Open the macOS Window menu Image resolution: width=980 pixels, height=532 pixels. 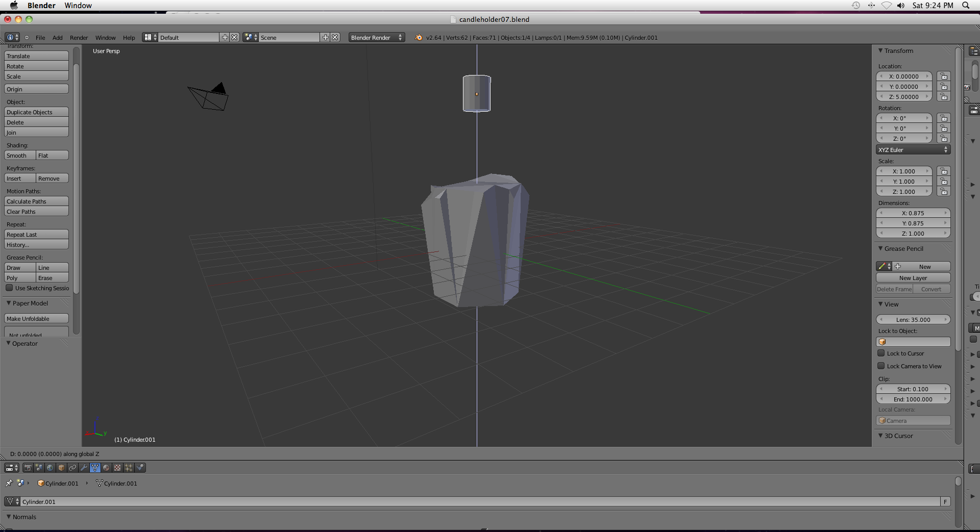tap(78, 6)
